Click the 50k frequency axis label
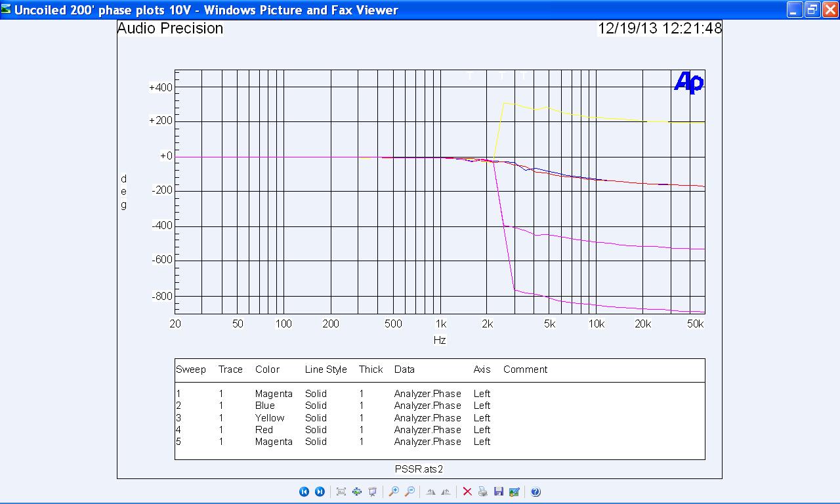 (x=696, y=324)
